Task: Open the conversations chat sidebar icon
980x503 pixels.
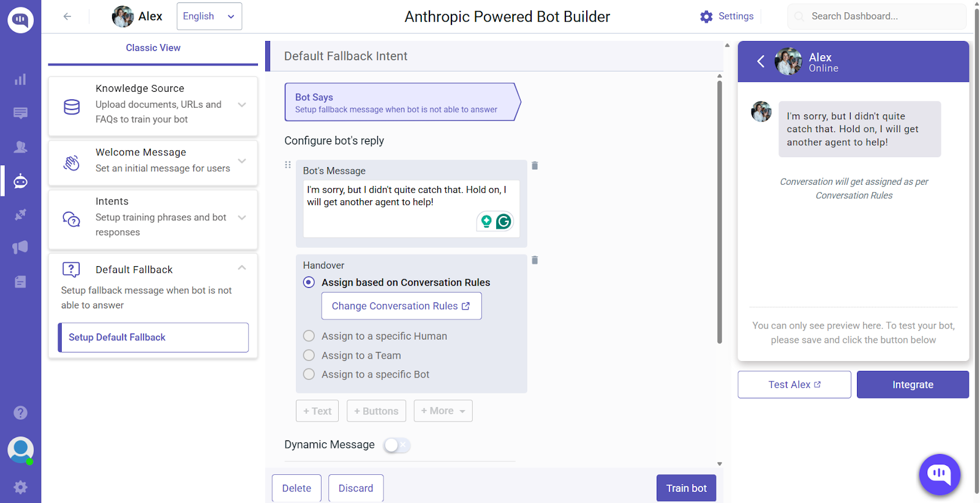Action: coord(20,113)
